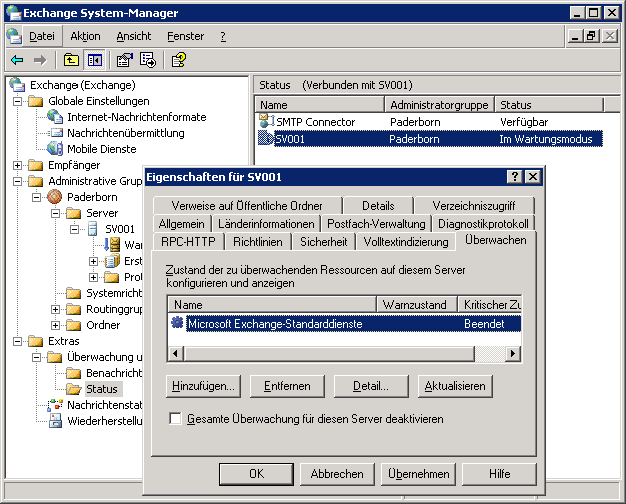Collapse the Paderborn tree node

36,197
